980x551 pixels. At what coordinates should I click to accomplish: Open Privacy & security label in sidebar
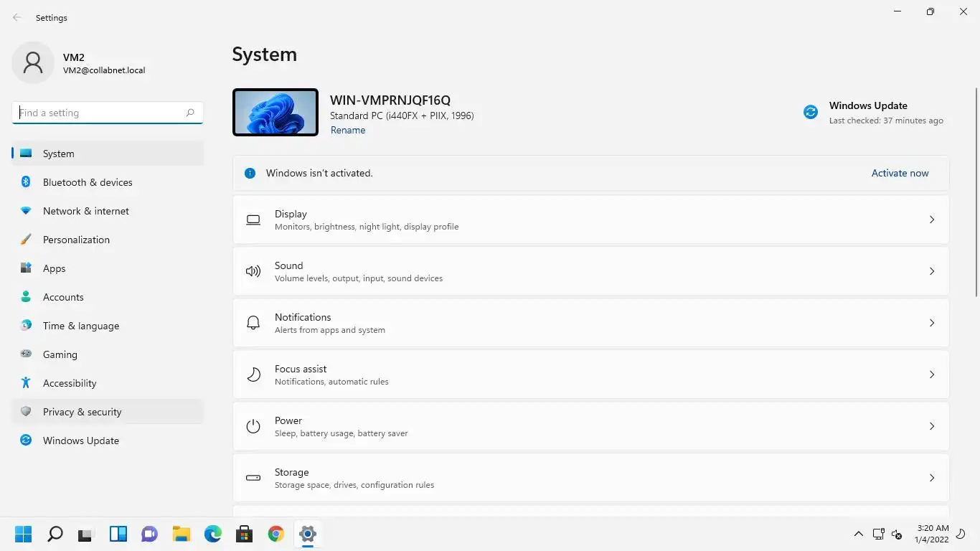83,412
